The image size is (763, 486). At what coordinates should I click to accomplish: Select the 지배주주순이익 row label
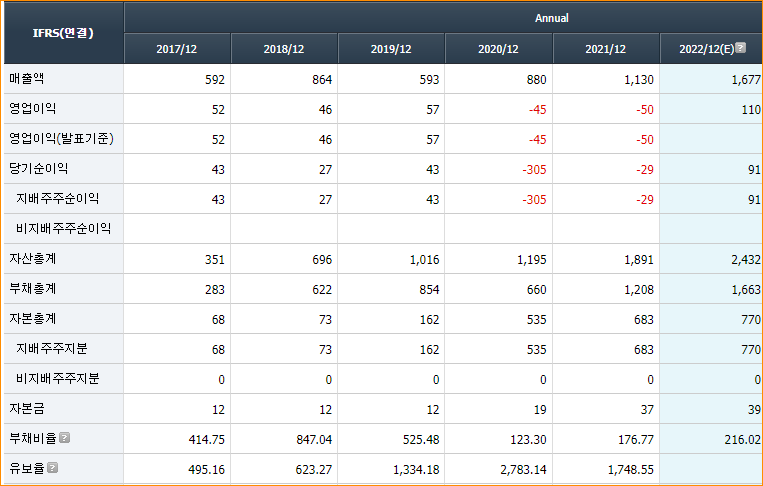[57, 198]
